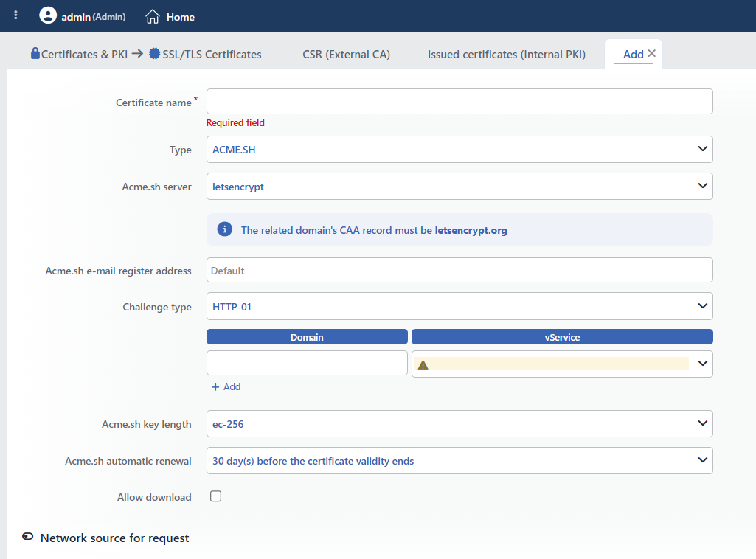756x559 pixels.
Task: Open the Acme.sh automatic renewal dropdown
Action: (460, 461)
